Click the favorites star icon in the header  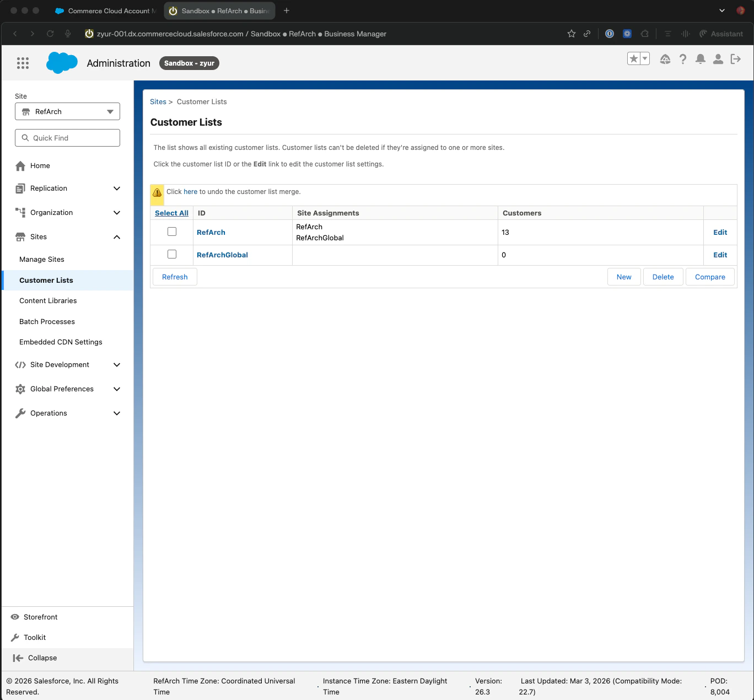(634, 58)
